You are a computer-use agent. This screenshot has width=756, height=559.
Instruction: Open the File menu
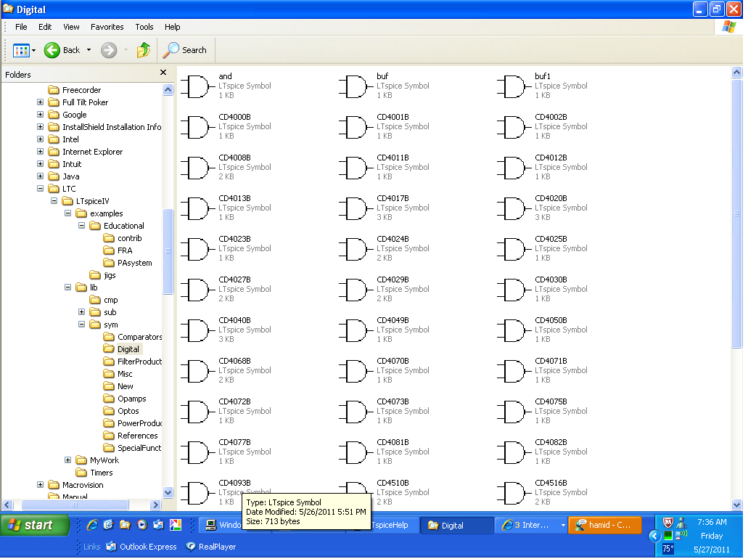(x=21, y=27)
